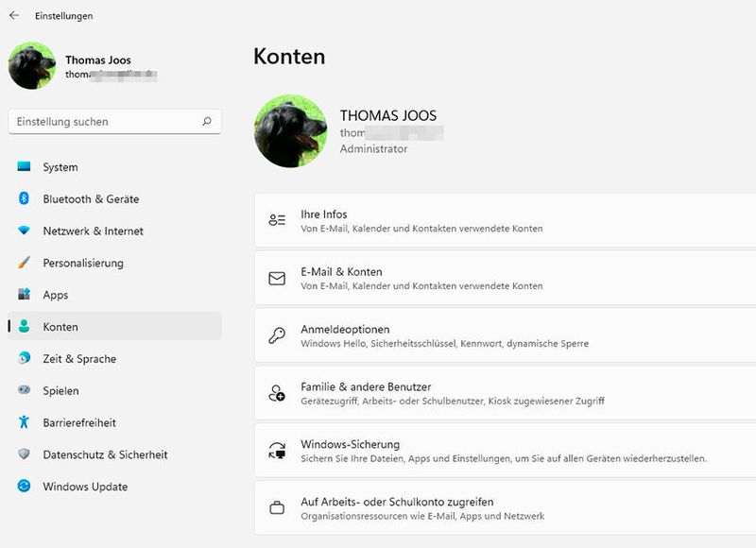
Task: Click the Konten page heading
Action: (289, 57)
